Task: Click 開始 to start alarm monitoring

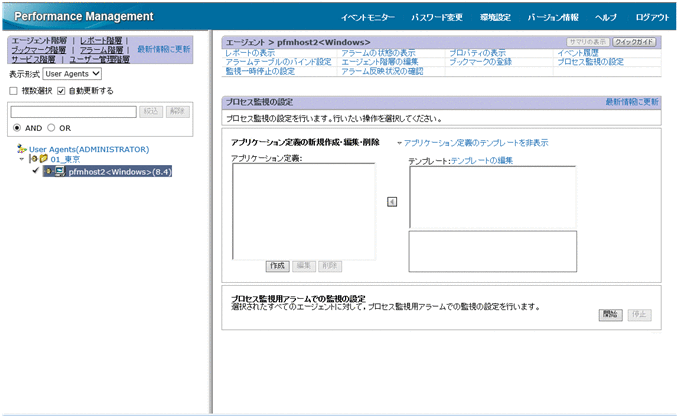Action: (x=611, y=315)
